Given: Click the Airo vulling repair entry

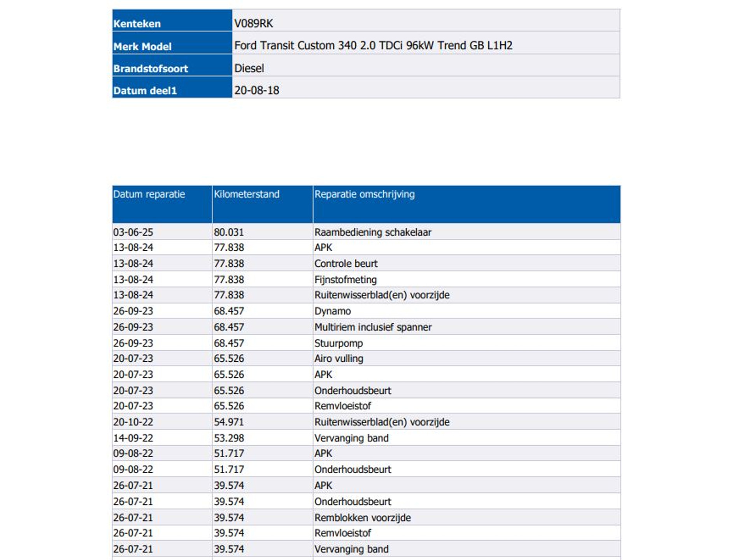Looking at the screenshot, I should click(x=338, y=359).
